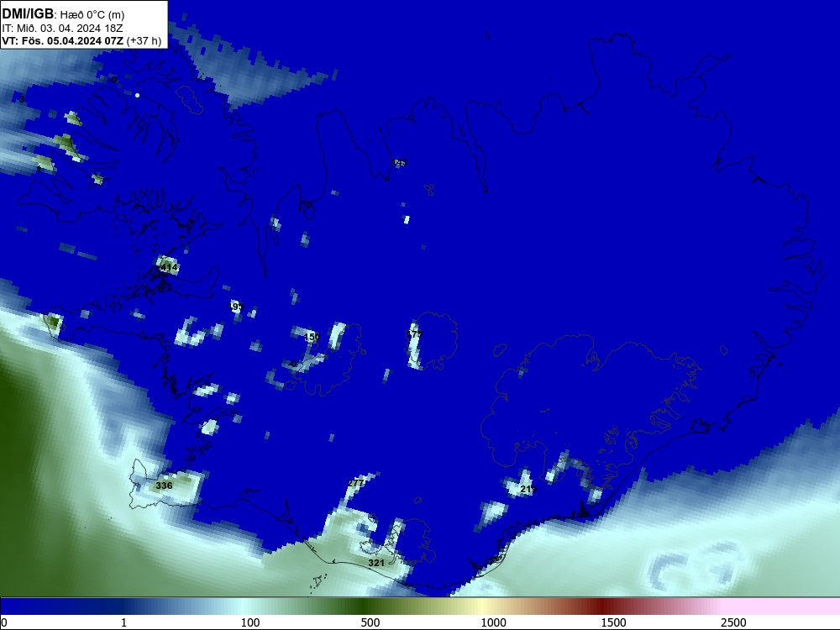Click the map value 336
This screenshot has height=630, width=840.
164,486
